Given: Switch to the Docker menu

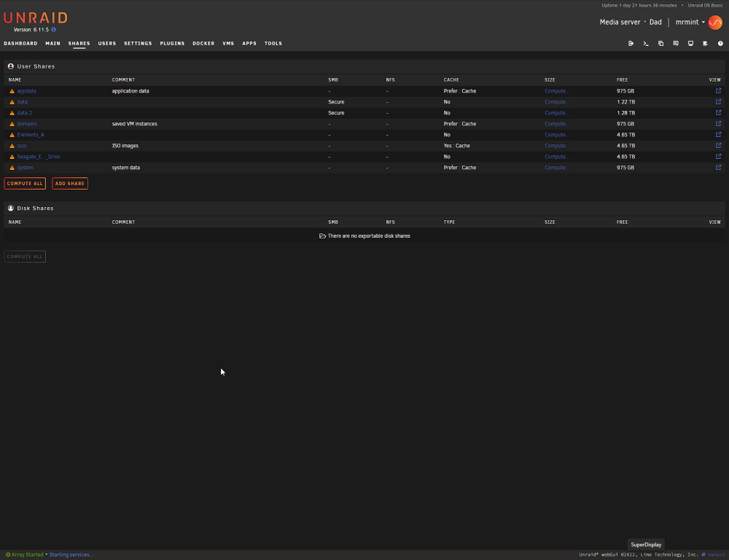Looking at the screenshot, I should click(203, 43).
